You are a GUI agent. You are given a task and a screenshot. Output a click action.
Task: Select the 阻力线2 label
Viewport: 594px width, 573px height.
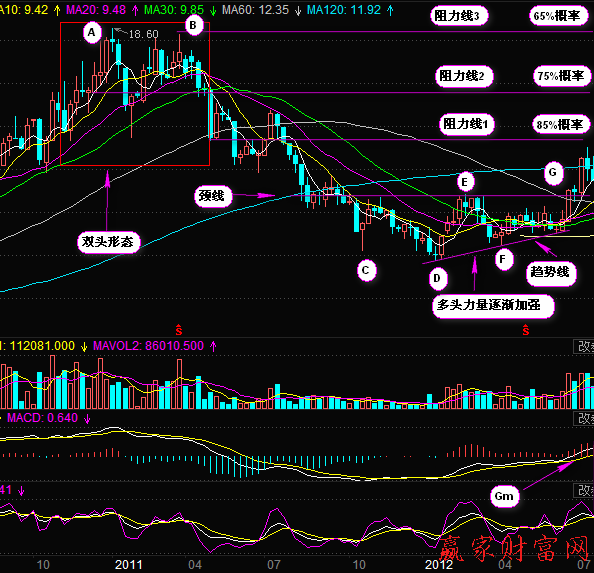[464, 76]
